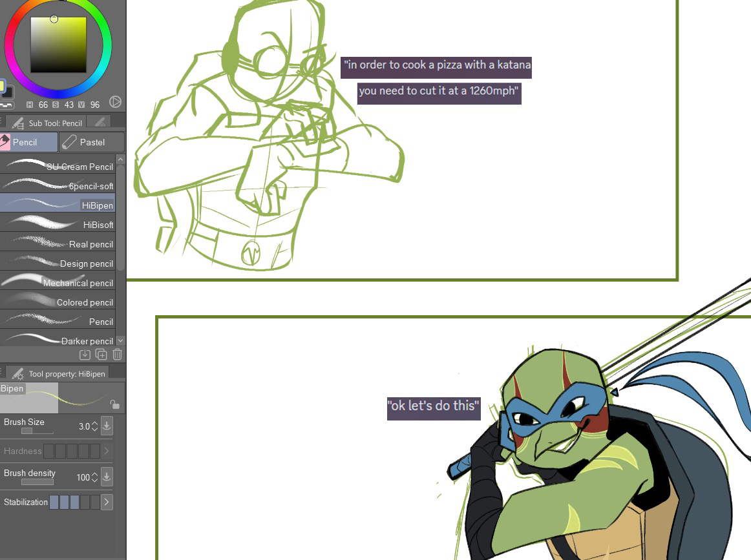Select the Pastel sub tool group

[92, 142]
